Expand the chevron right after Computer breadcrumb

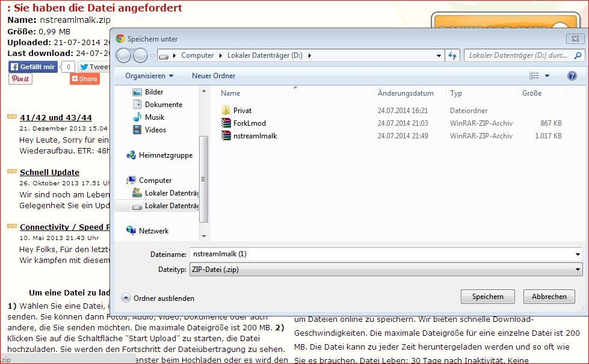(x=221, y=56)
